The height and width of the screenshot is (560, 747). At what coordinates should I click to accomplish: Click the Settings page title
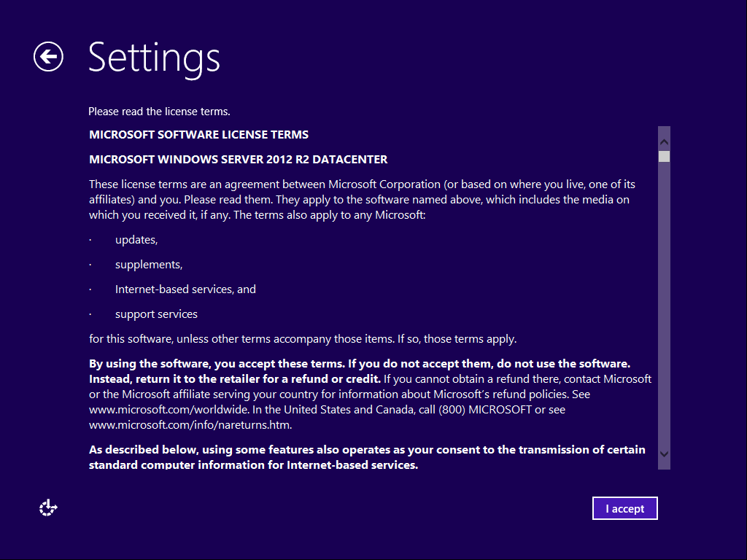pyautogui.click(x=153, y=60)
